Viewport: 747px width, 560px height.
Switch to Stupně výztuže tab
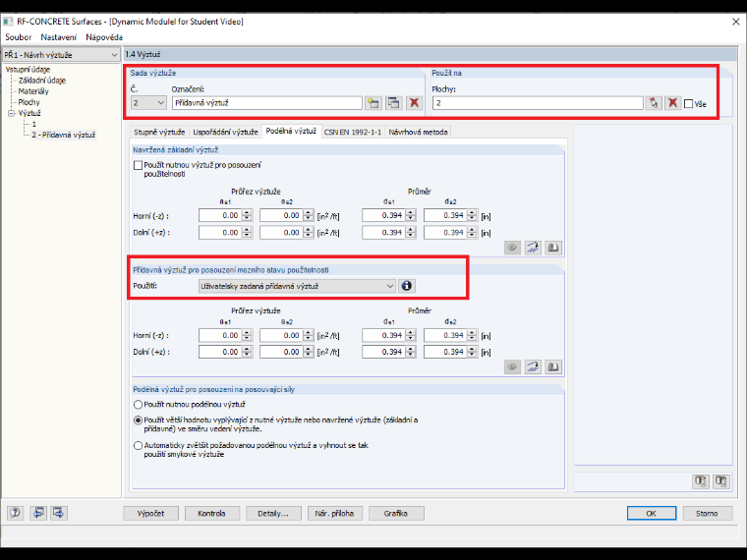tap(159, 132)
